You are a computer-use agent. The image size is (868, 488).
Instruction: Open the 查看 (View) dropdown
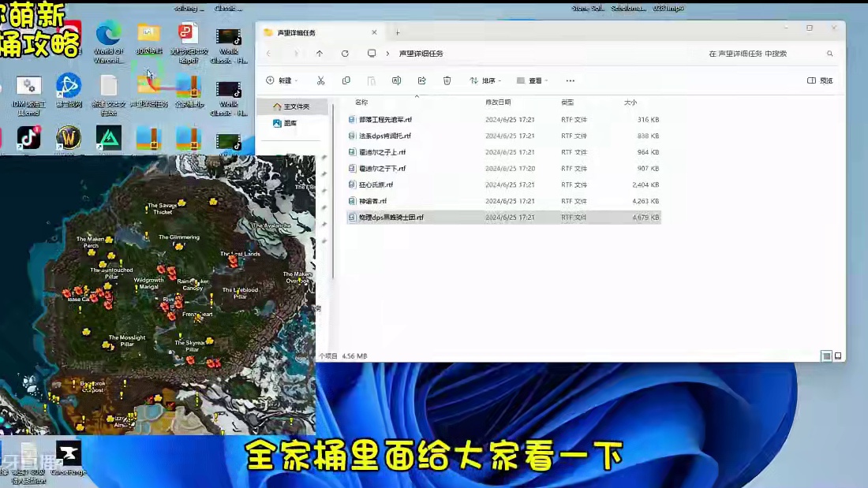tap(533, 80)
